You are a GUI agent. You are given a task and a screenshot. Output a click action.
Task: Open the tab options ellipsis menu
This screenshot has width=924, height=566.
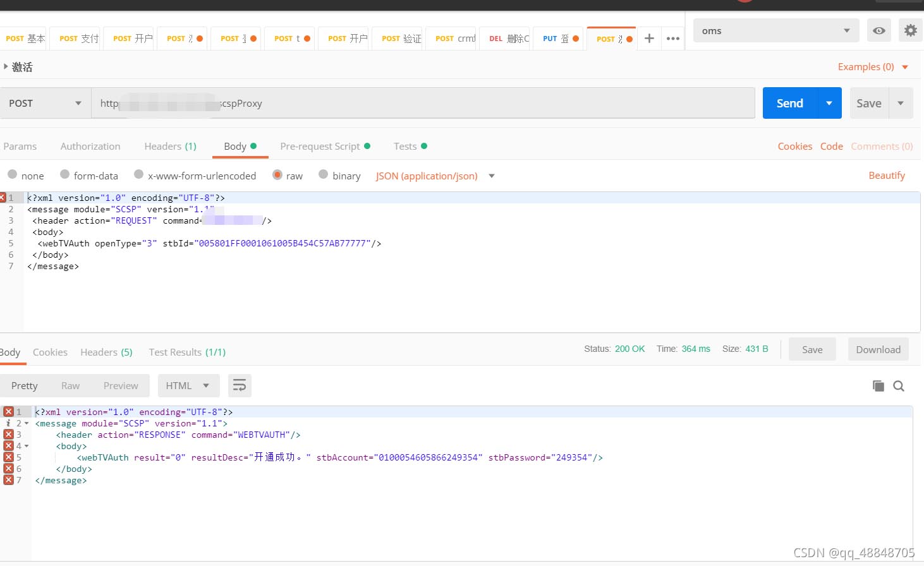(x=673, y=39)
